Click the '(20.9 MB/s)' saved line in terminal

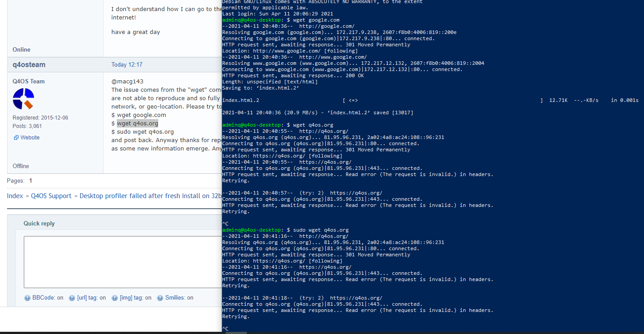coord(318,113)
